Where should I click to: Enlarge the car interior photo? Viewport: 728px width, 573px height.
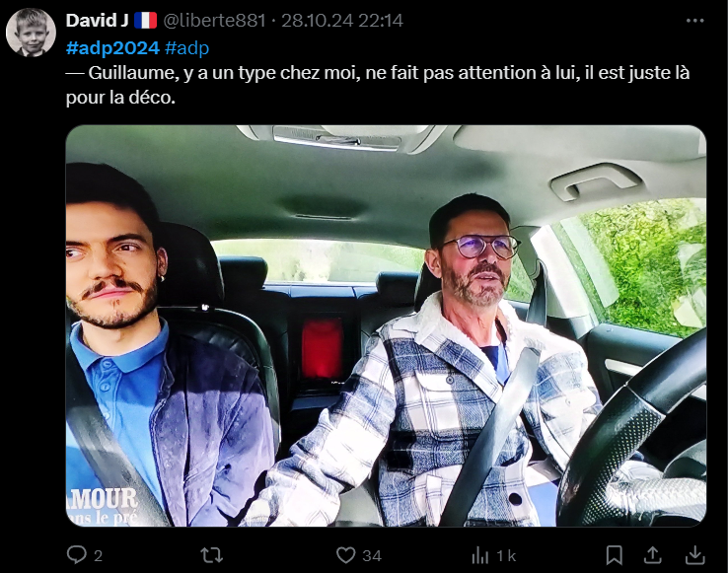click(x=386, y=325)
